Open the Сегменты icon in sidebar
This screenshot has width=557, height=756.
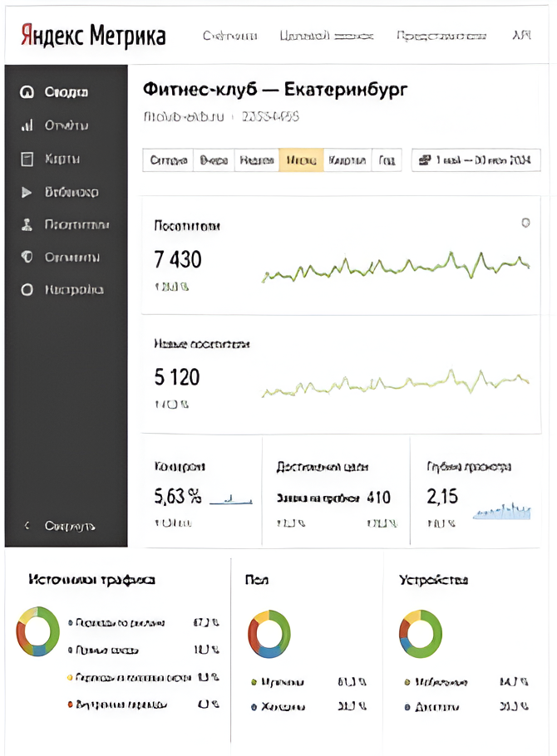coord(27,258)
